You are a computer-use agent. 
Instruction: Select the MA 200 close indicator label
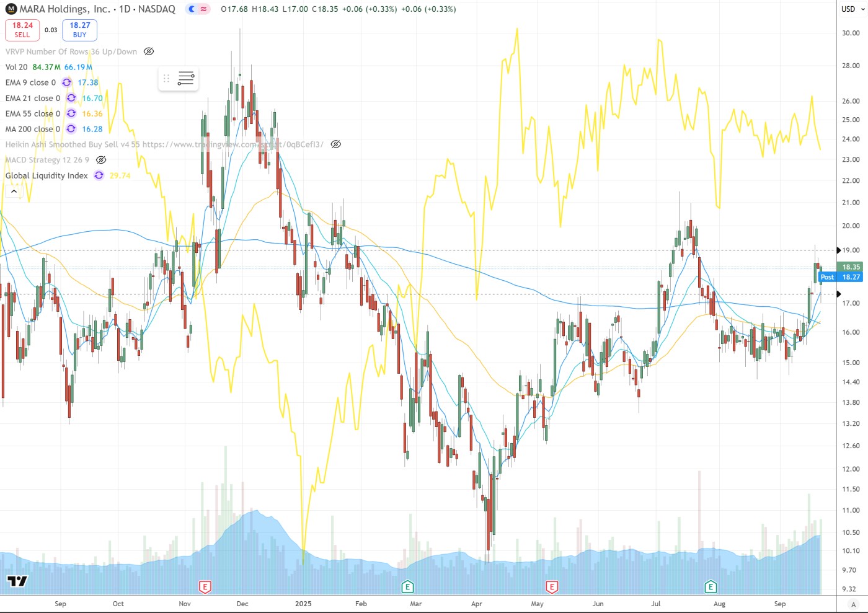(x=33, y=129)
